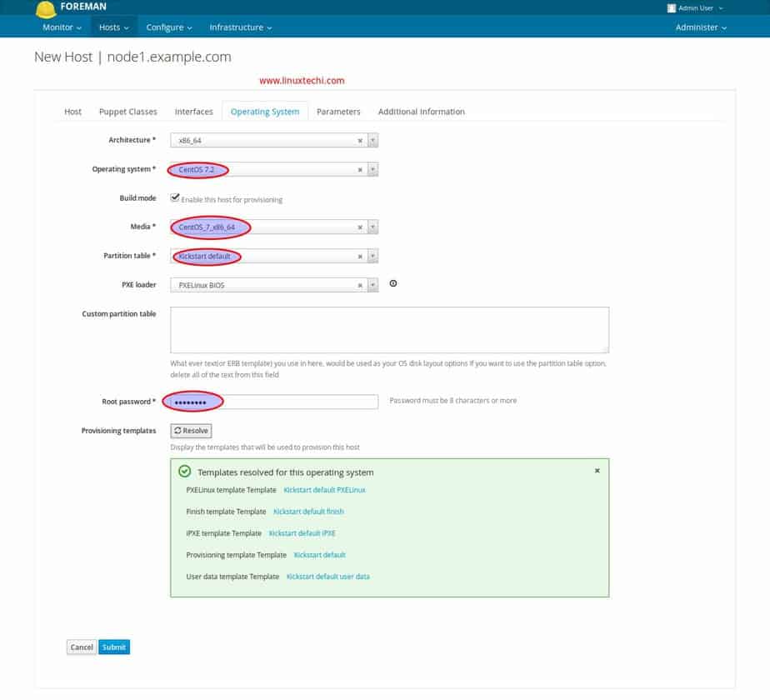
Task: Click the 'Templates resolved for this operating system' heading
Action: [285, 472]
